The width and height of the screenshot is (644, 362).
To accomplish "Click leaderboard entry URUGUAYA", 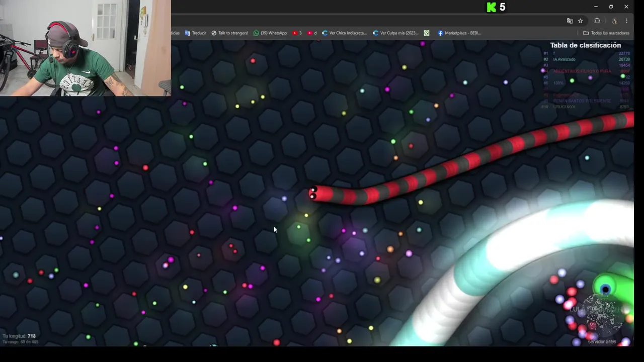I will click(x=564, y=107).
